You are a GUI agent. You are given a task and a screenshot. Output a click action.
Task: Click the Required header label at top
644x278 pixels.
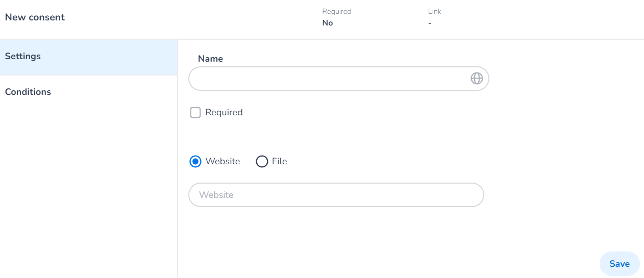337,11
